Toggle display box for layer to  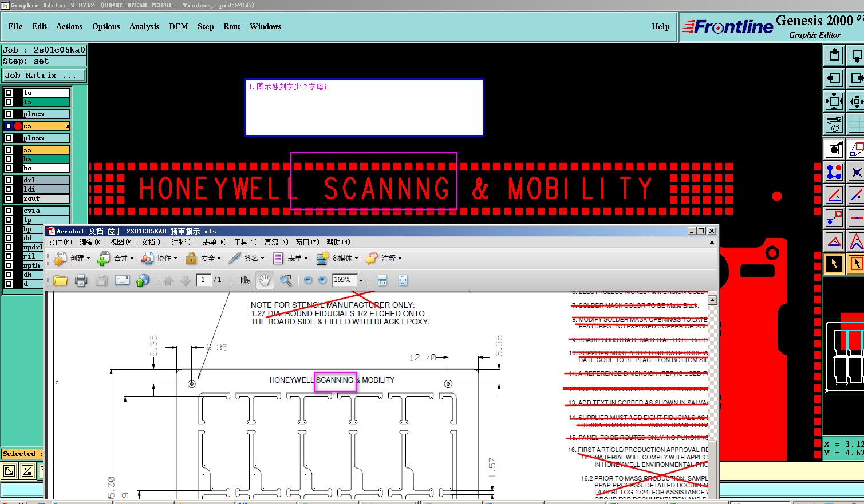pos(9,93)
